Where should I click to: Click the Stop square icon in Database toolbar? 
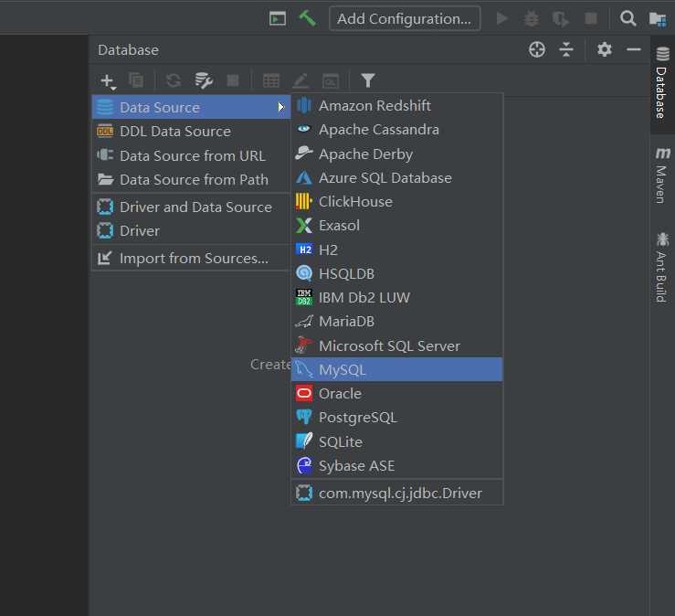pos(233,80)
